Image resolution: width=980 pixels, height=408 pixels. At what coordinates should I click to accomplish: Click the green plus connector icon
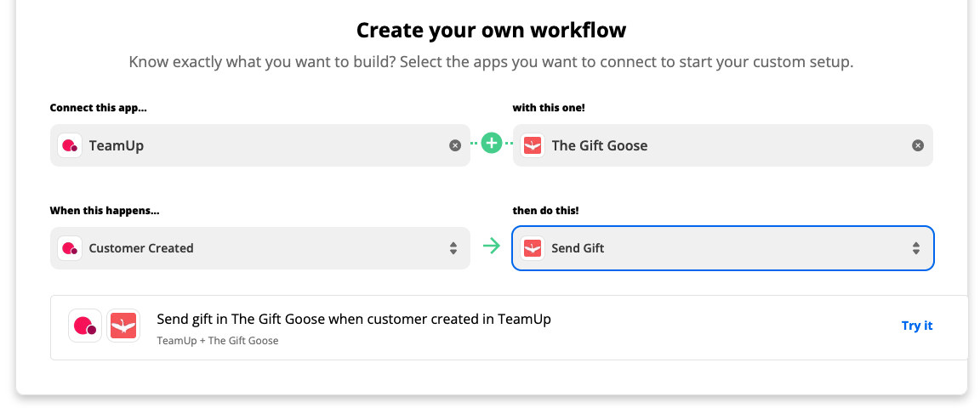pos(492,144)
